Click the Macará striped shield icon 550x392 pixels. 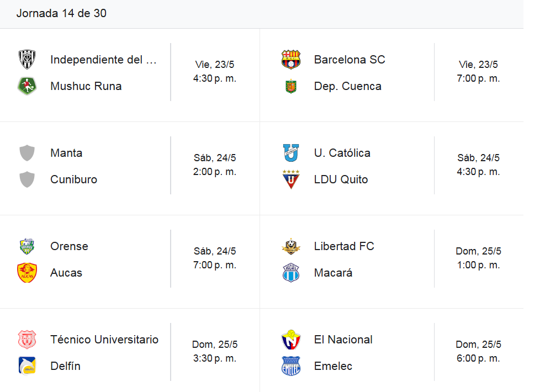click(x=291, y=272)
